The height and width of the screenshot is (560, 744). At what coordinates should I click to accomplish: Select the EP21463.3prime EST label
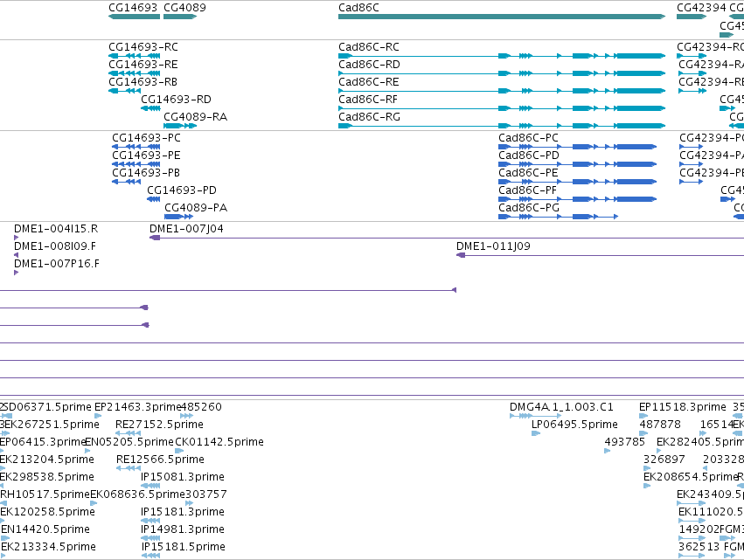tap(137, 407)
